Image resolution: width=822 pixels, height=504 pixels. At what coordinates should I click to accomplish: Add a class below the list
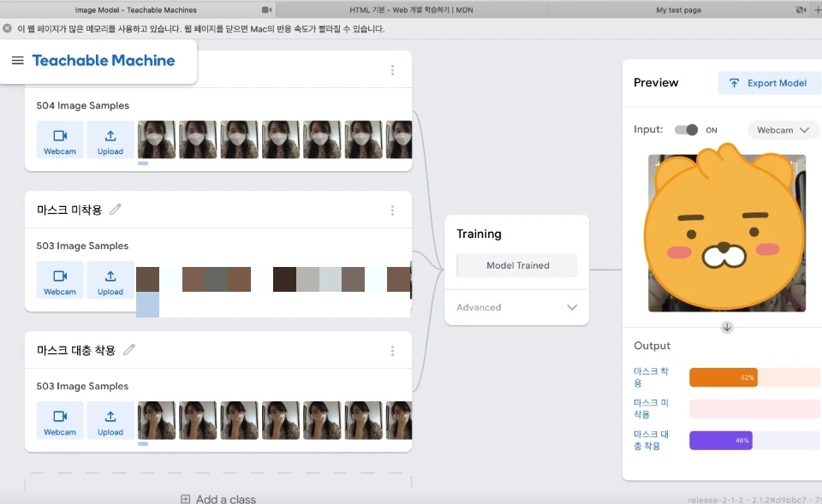tap(218, 499)
